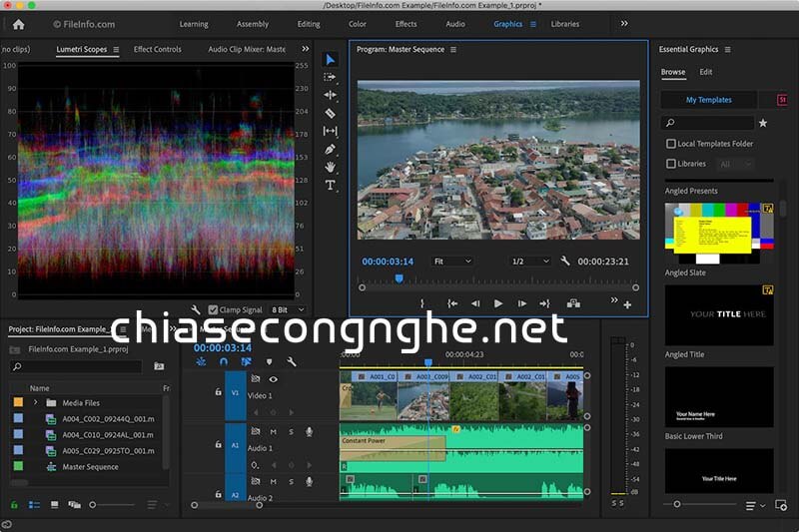Select the Track Select Forward tool
Image resolution: width=799 pixels, height=532 pixels.
click(x=331, y=77)
